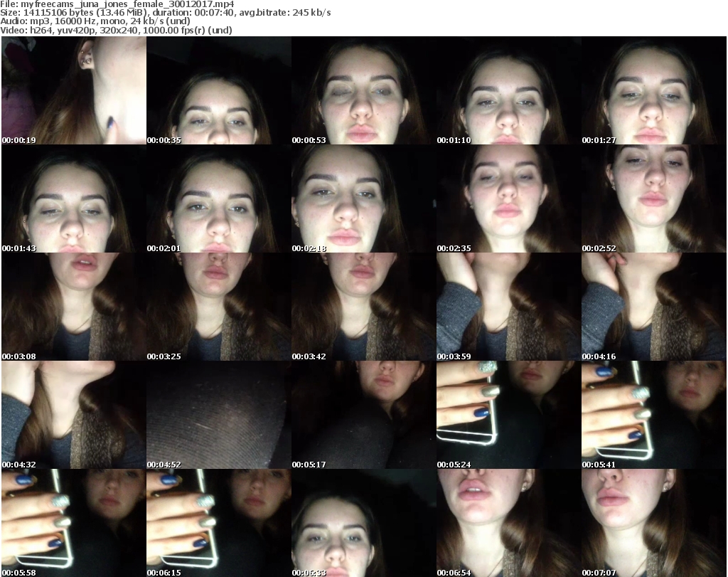Viewport: 728px width, 577px height.
Task: Click the Video h264 info line
Action: 116,30
